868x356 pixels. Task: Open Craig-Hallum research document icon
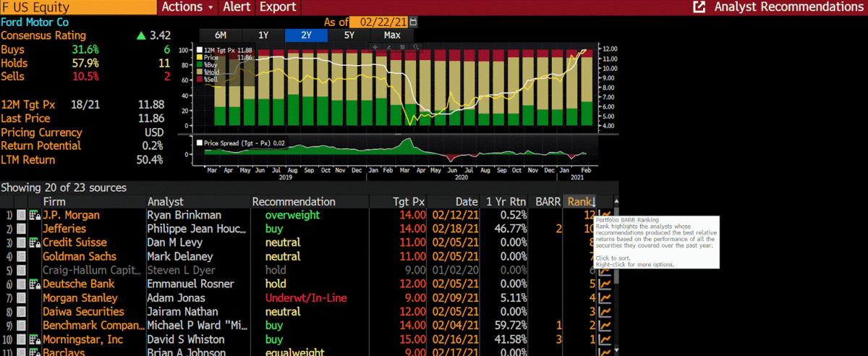pos(21,271)
